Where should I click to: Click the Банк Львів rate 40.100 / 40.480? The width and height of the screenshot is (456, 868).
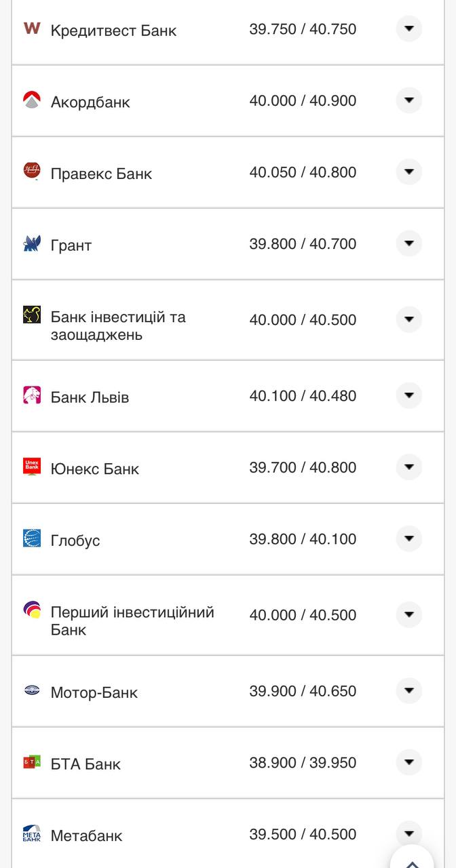[x=303, y=395]
